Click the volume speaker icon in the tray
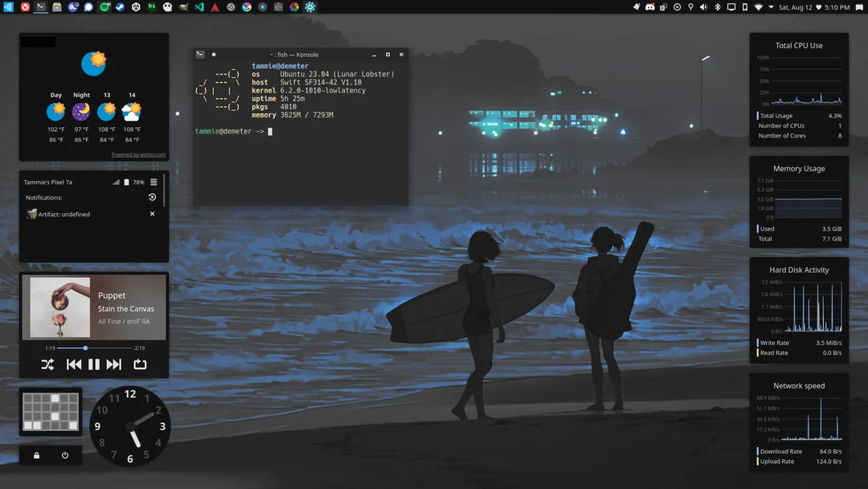 click(x=702, y=7)
